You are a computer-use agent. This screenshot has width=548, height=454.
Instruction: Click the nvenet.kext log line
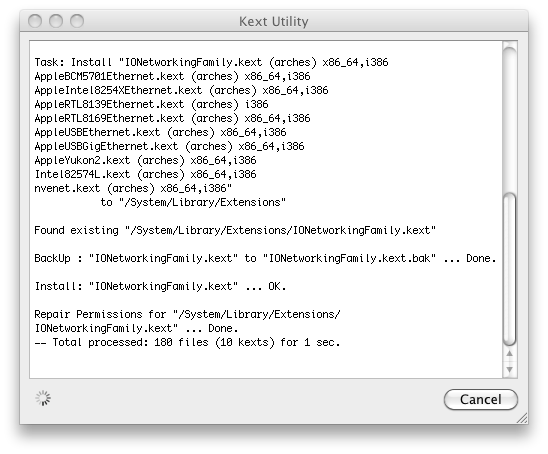tap(133, 188)
